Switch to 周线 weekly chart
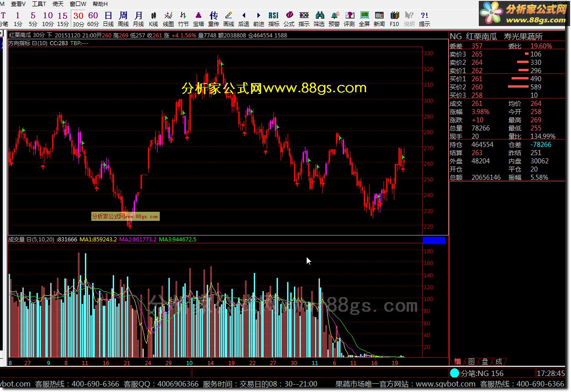The height and width of the screenshot is (392, 571). click(x=123, y=19)
